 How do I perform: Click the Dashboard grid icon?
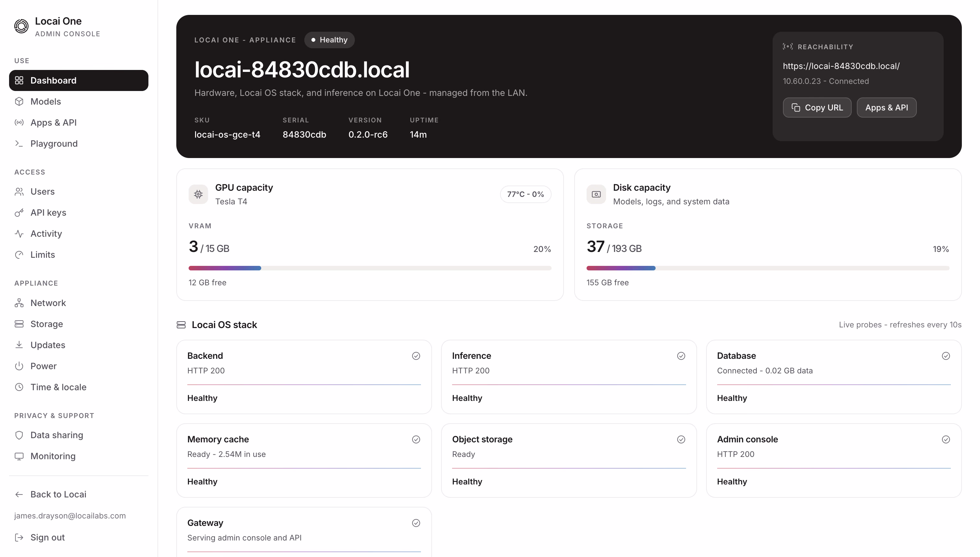(19, 80)
